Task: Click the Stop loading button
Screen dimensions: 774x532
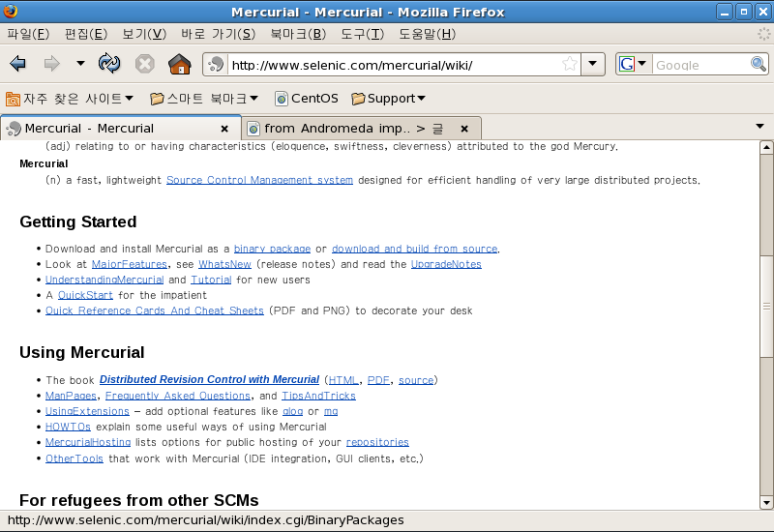Action: [144, 64]
